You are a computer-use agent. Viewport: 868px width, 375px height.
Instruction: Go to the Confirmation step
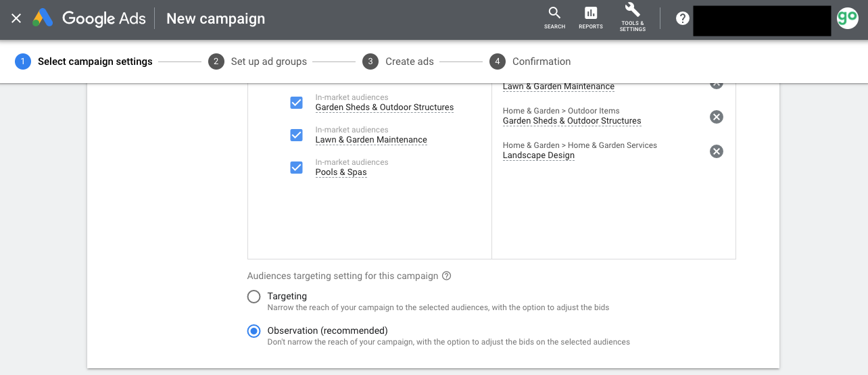(x=531, y=61)
